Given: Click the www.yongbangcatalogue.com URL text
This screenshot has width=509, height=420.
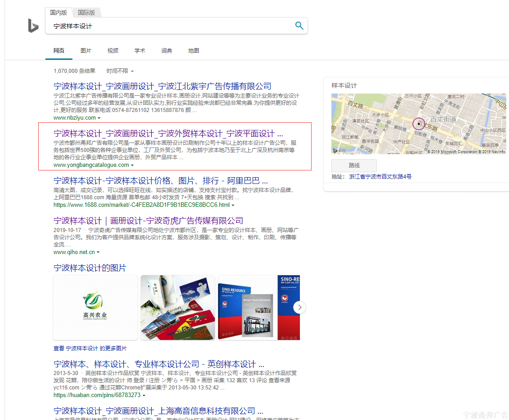Looking at the screenshot, I should click(91, 165).
